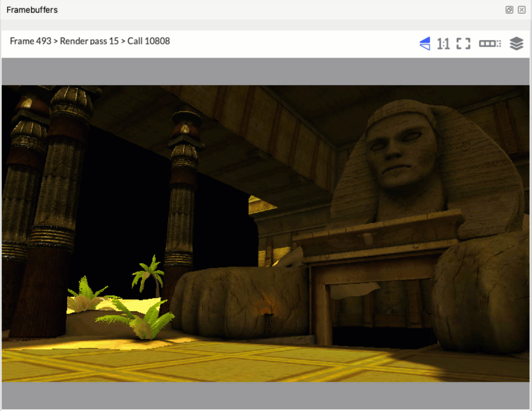Toggle the blue channel square

pos(493,43)
